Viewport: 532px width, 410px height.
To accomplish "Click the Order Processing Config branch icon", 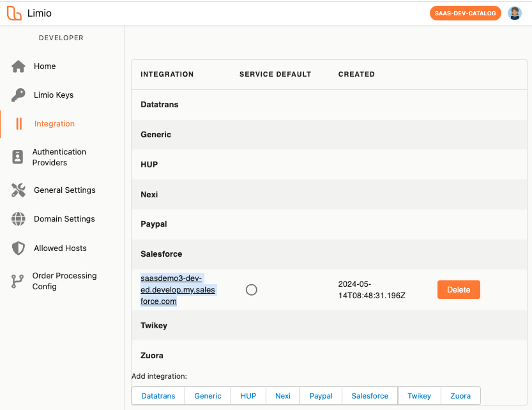I will click(17, 282).
